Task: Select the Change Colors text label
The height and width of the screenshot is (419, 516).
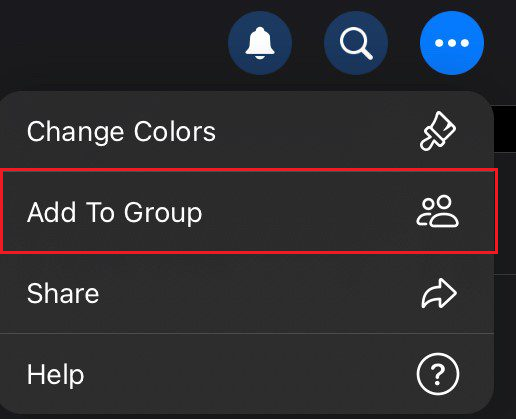Action: coord(121,132)
